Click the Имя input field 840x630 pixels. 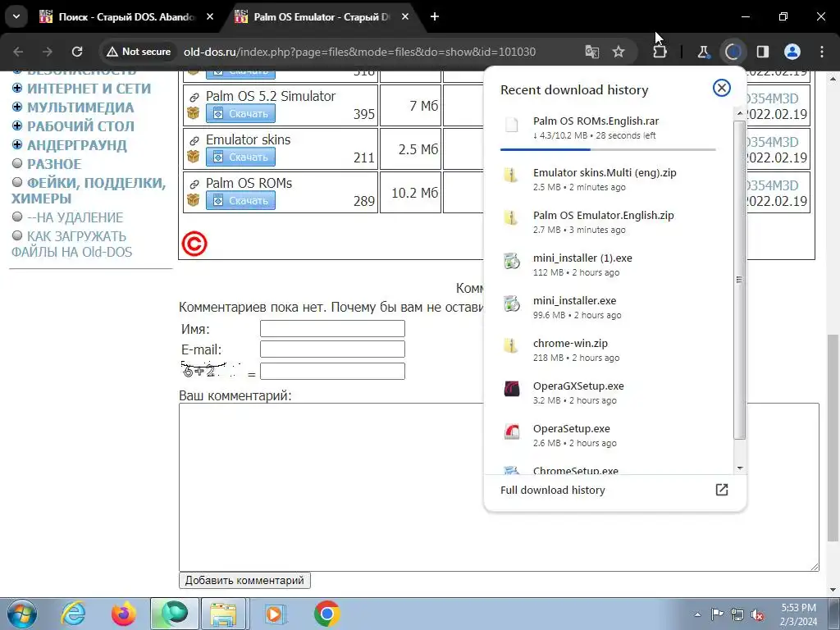click(332, 328)
